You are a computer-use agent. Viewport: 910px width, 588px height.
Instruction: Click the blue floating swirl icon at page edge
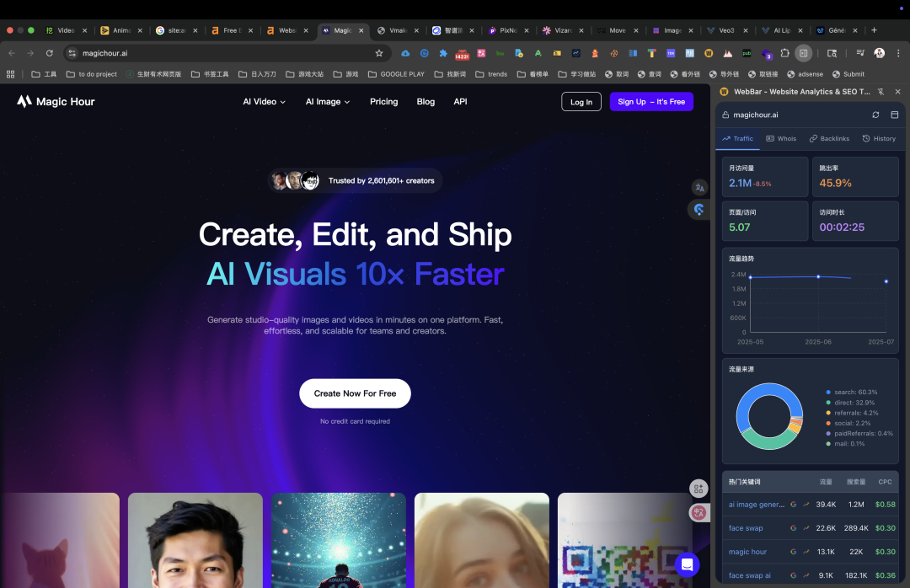pyautogui.click(x=699, y=210)
